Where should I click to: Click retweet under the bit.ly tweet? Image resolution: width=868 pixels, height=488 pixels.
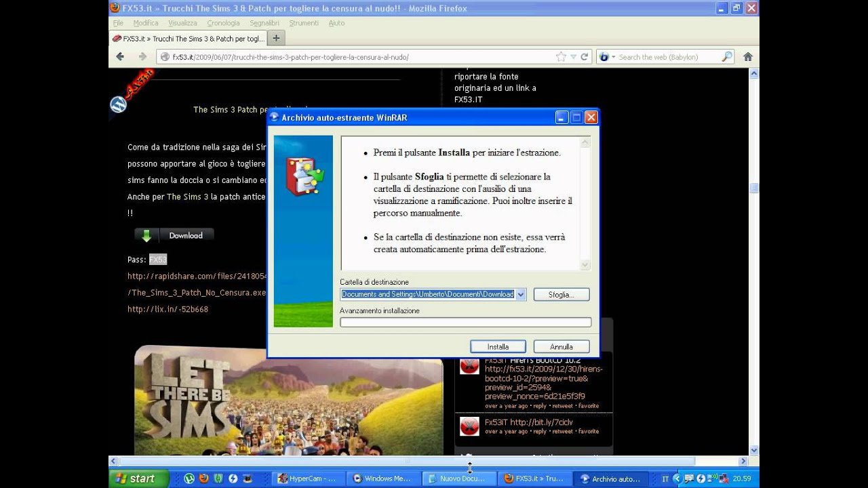[x=563, y=431]
